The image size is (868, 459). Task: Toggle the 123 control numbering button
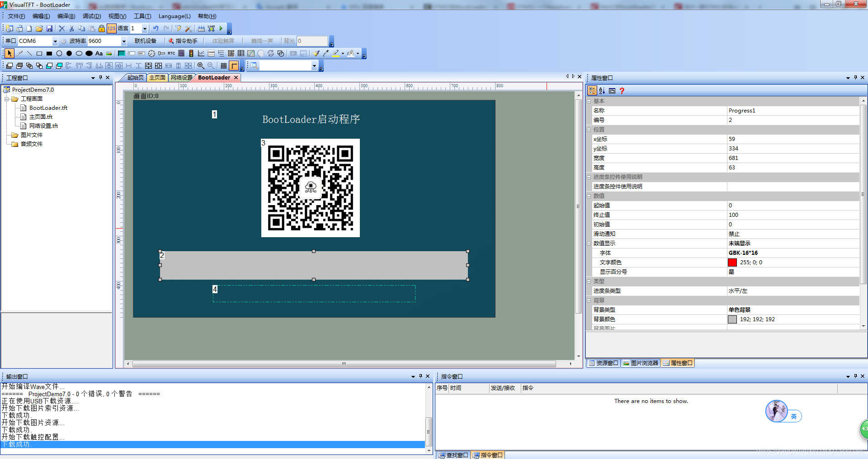(112, 28)
